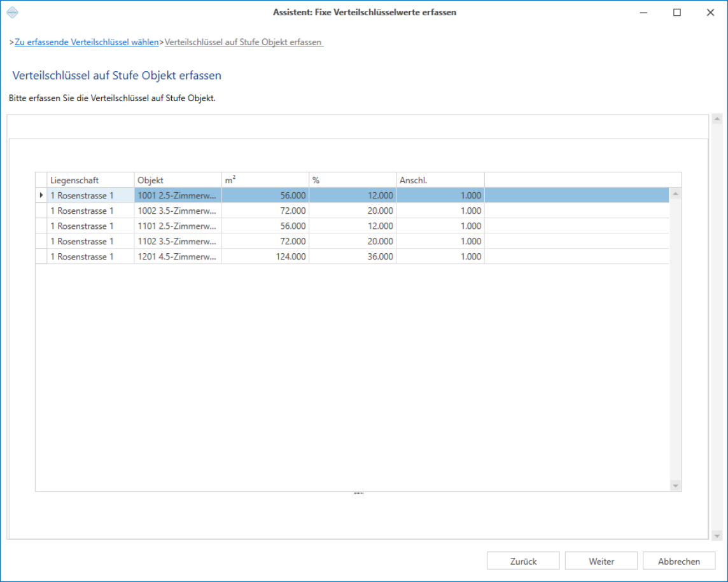Minimize the wizard window

click(x=643, y=13)
